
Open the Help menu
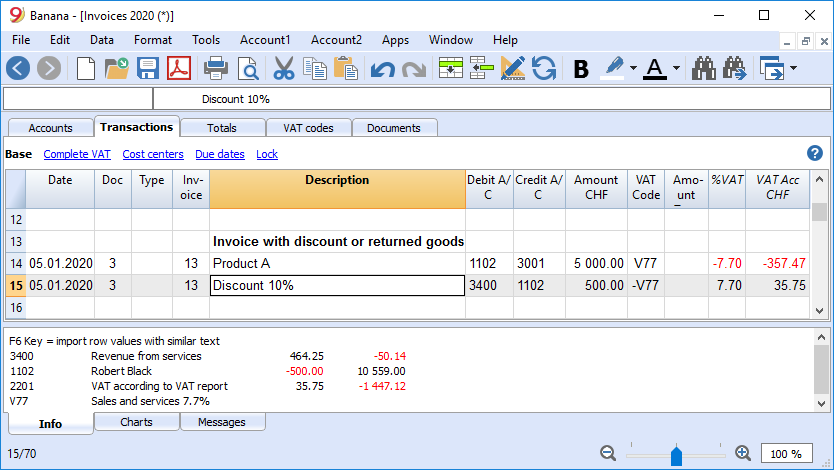point(505,40)
